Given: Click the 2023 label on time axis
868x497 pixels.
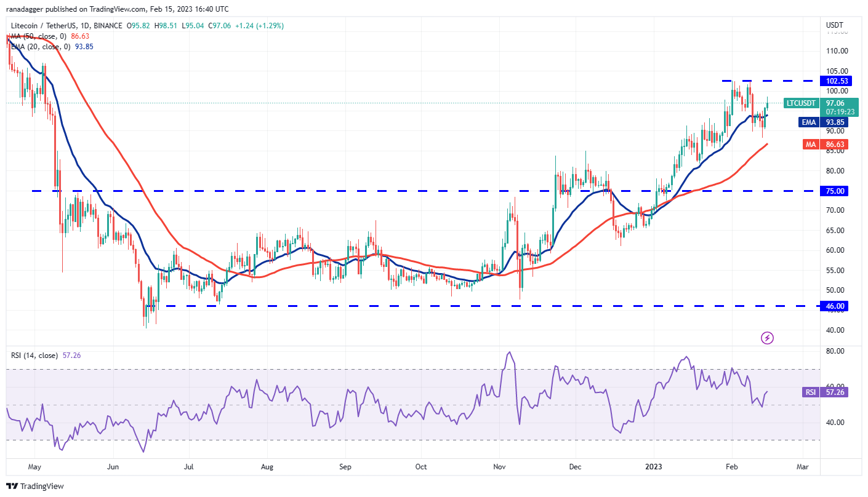Looking at the screenshot, I should coord(651,467).
